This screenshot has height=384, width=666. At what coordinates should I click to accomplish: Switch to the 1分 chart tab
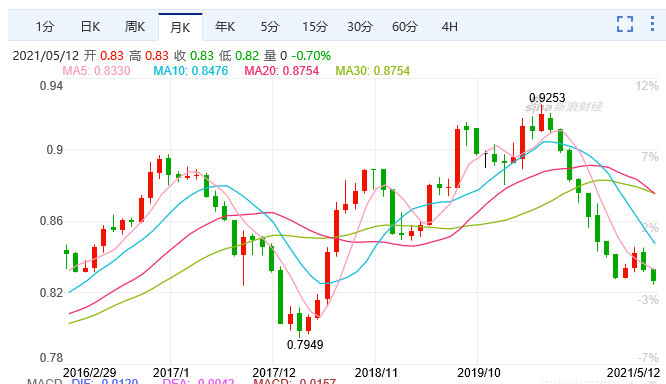click(x=45, y=27)
